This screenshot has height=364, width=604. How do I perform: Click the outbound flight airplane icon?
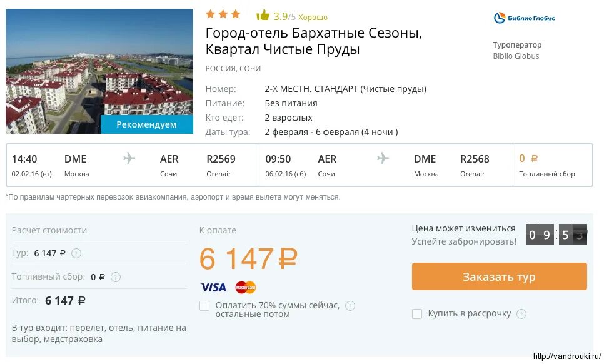[129, 159]
